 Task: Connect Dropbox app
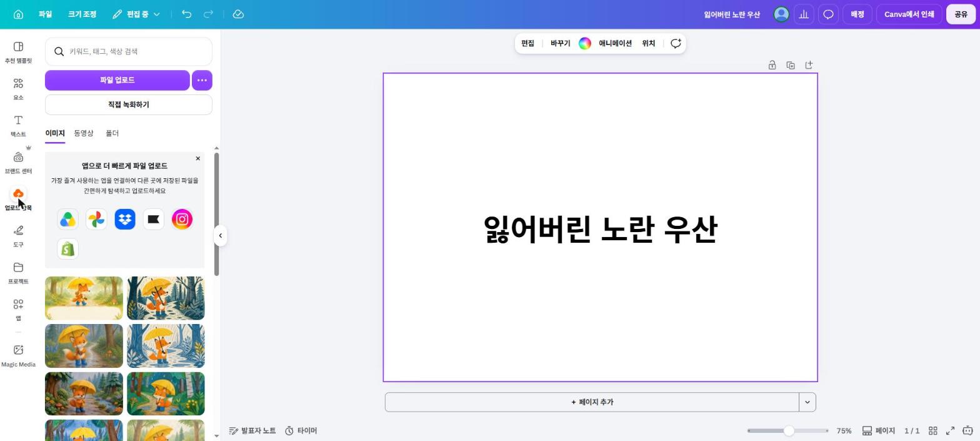[x=125, y=220]
